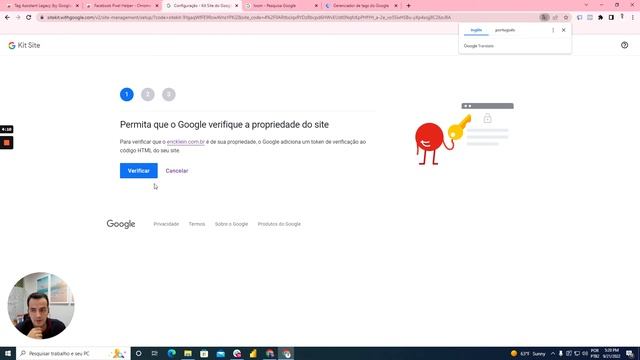Click the browser forward arrow
This screenshot has height=360, width=640.
[18, 18]
